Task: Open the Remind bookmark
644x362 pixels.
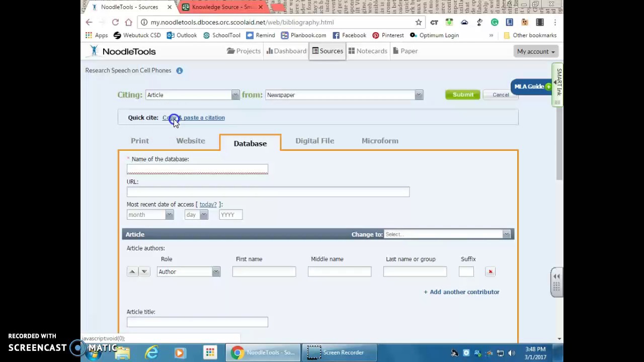Action: pos(261,35)
